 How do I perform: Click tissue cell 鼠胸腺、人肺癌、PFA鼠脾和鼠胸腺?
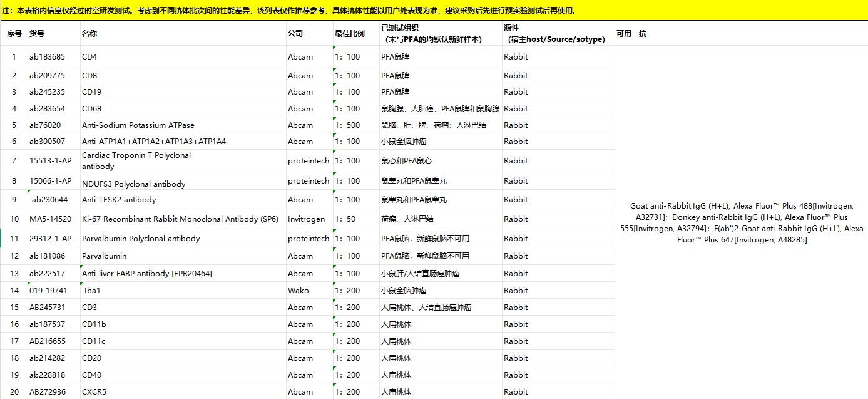[441, 108]
